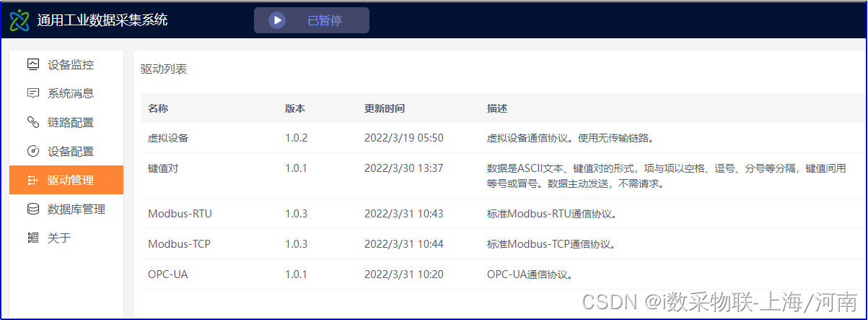868x320 pixels.
Task: Click the 描述 column header
Action: click(497, 108)
